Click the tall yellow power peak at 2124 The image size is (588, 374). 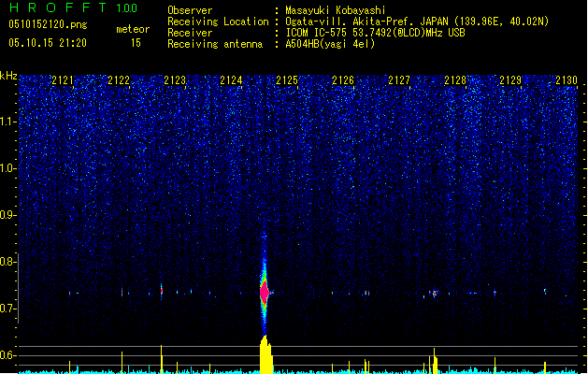point(265,354)
